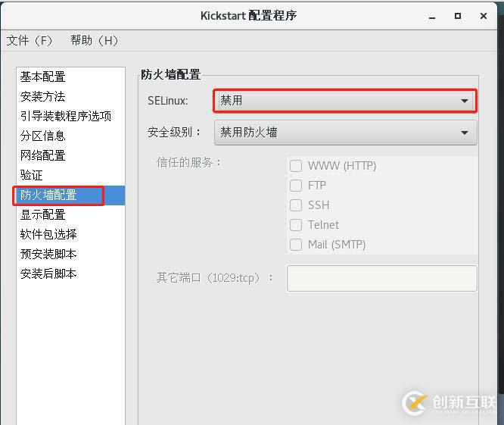Toggle the Telnet trusted service checkbox
The height and width of the screenshot is (425, 504).
(296, 225)
